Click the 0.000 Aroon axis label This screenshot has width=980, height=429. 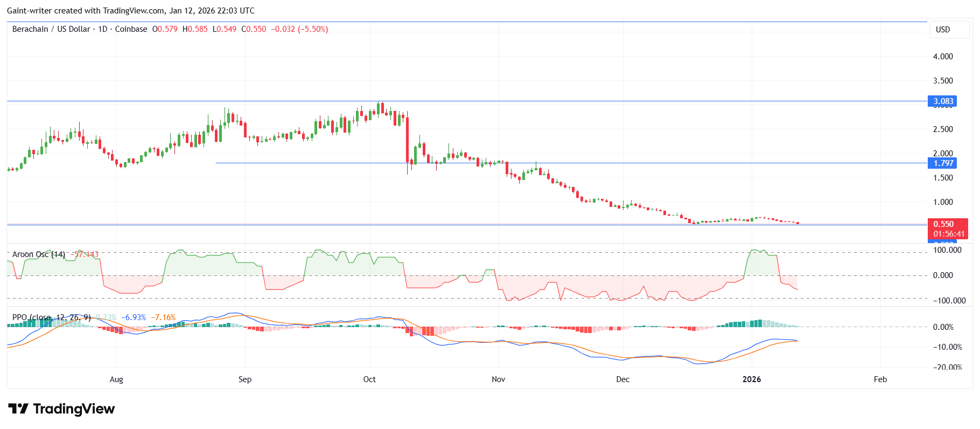click(943, 275)
